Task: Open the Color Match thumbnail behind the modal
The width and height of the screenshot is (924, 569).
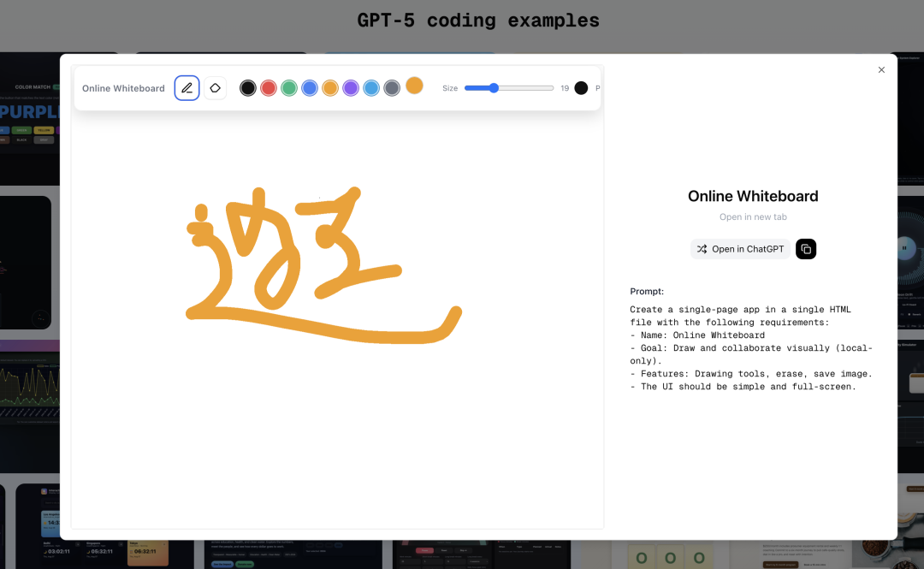Action: 29,118
